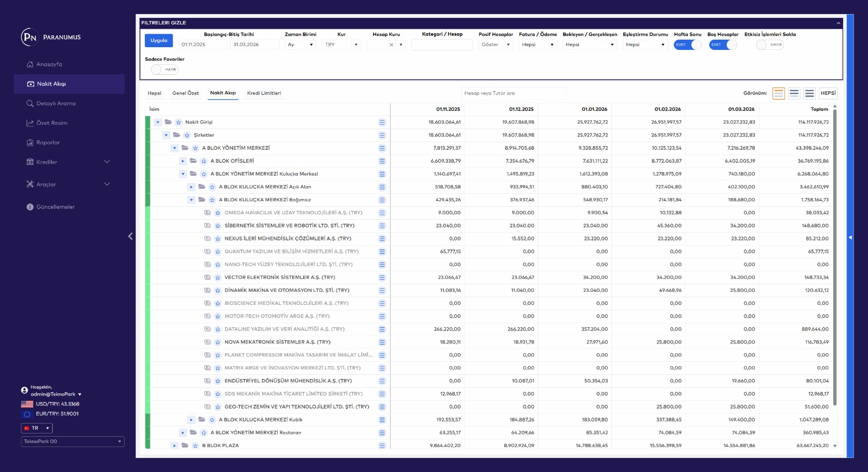The height and width of the screenshot is (472, 868).
Task: Open Raporlar from the sidebar icon
Action: point(30,143)
